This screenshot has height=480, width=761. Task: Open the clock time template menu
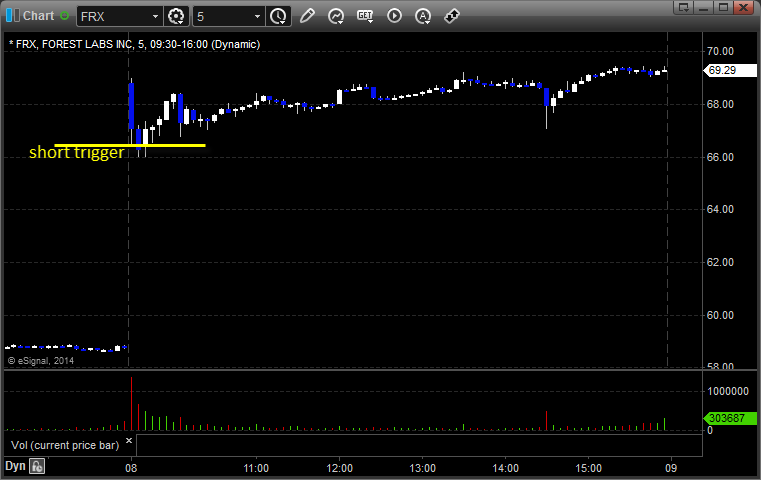pyautogui.click(x=279, y=17)
